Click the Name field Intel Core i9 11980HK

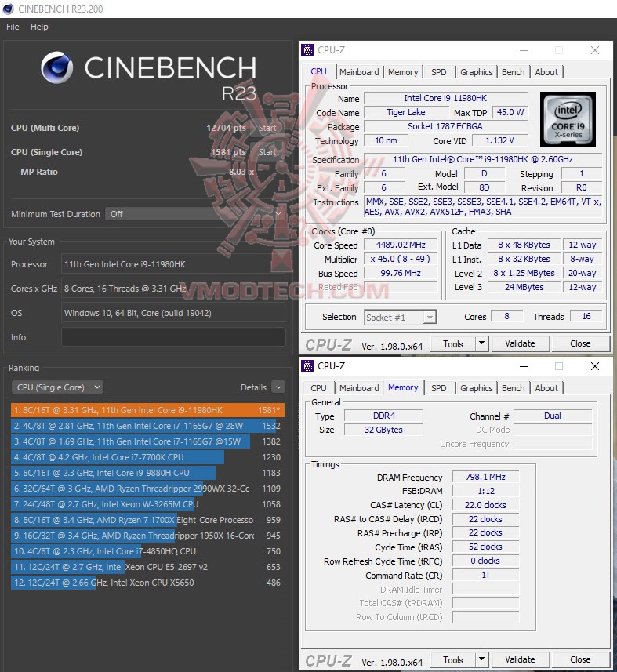coord(445,98)
